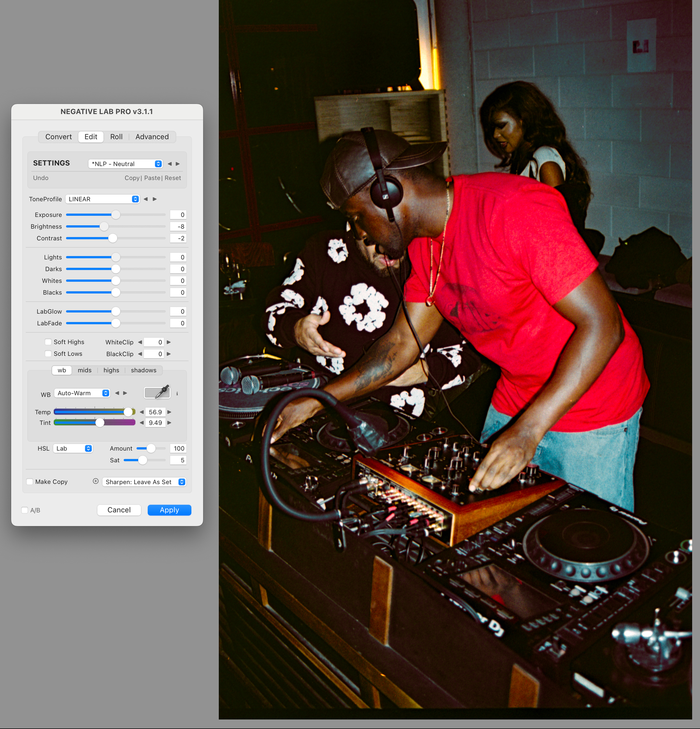Toggle the Make Copy checkbox

coord(30,482)
